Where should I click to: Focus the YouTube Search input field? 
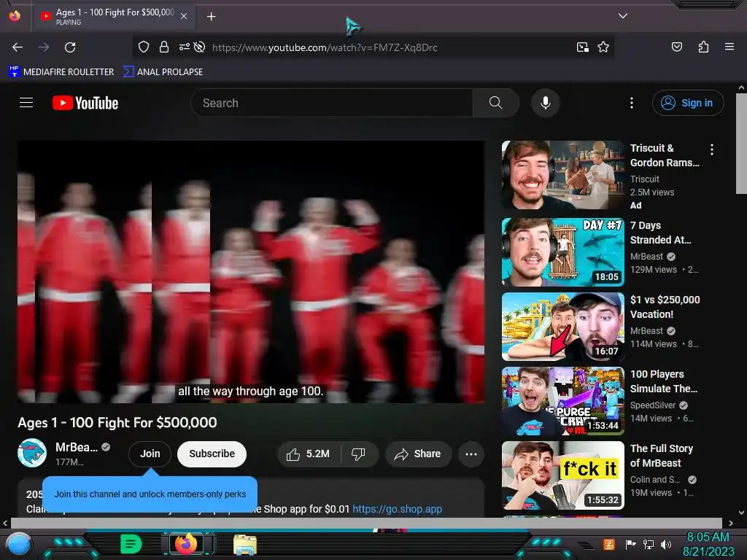click(332, 103)
